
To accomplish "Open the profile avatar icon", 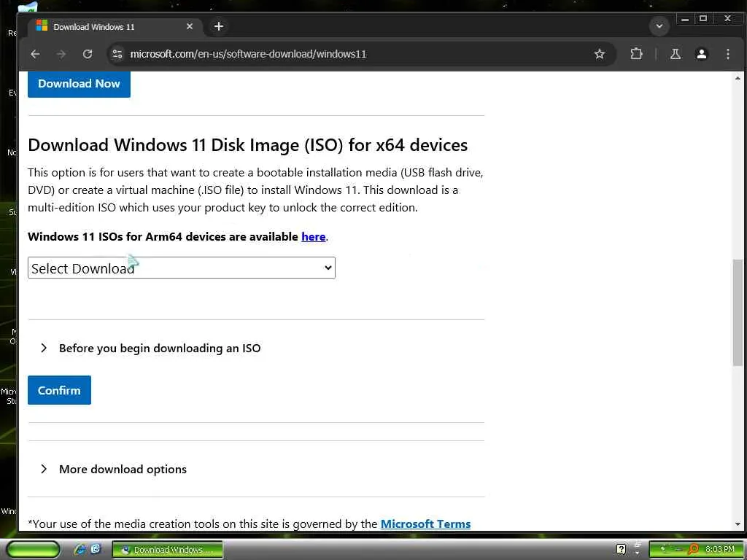I will tap(701, 54).
